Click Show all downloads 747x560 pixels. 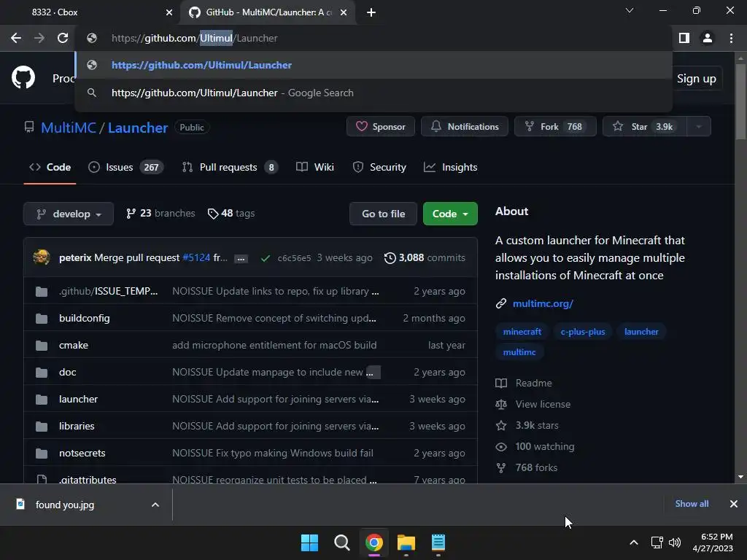(692, 504)
